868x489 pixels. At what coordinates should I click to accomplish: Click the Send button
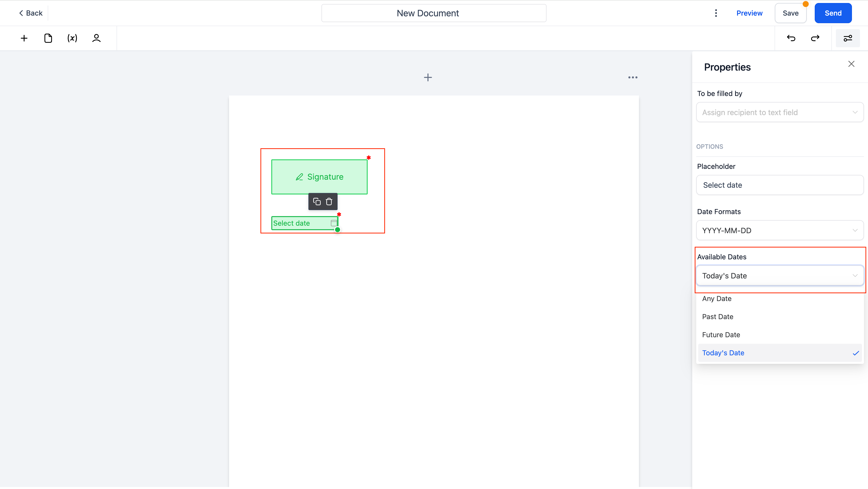(833, 13)
